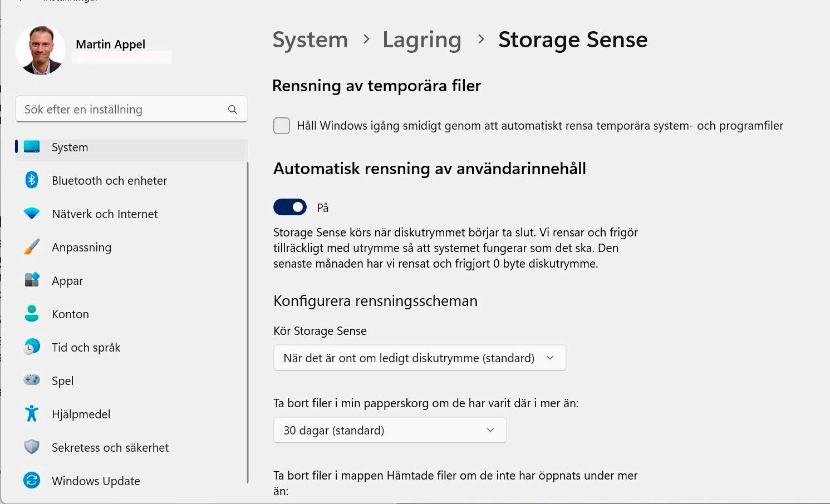Viewport: 830px width, 504px height.
Task: Click the Wi-Fi network icon
Action: [32, 214]
